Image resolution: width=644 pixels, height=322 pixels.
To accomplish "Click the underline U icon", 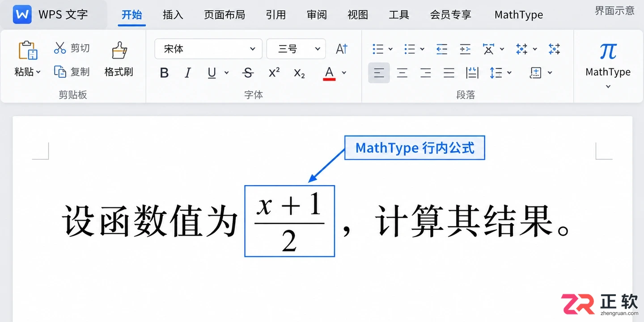I will pos(212,72).
